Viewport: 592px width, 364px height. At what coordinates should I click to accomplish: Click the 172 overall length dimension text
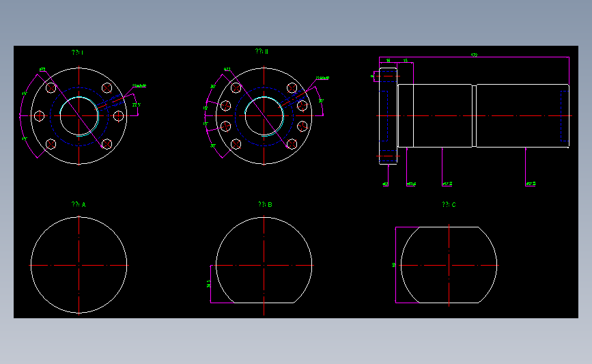pyautogui.click(x=474, y=55)
